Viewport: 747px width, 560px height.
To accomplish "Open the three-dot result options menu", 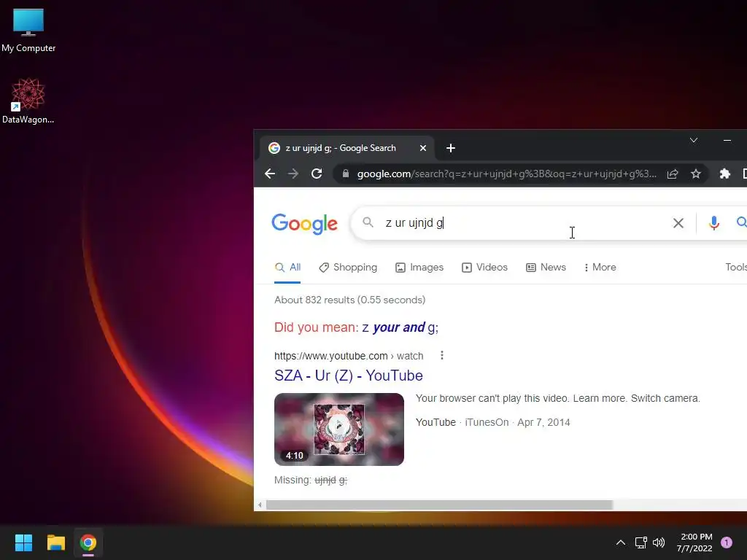I will (442, 355).
